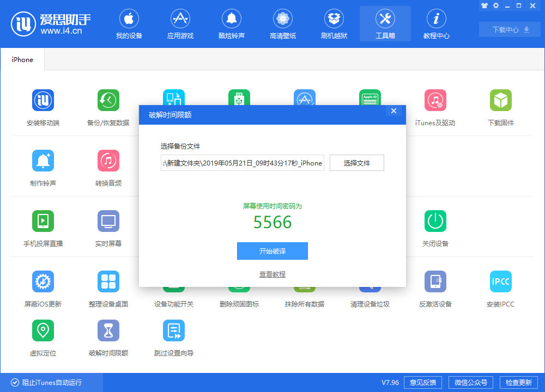
Task: Switch to the iPhone tab
Action: [22, 59]
